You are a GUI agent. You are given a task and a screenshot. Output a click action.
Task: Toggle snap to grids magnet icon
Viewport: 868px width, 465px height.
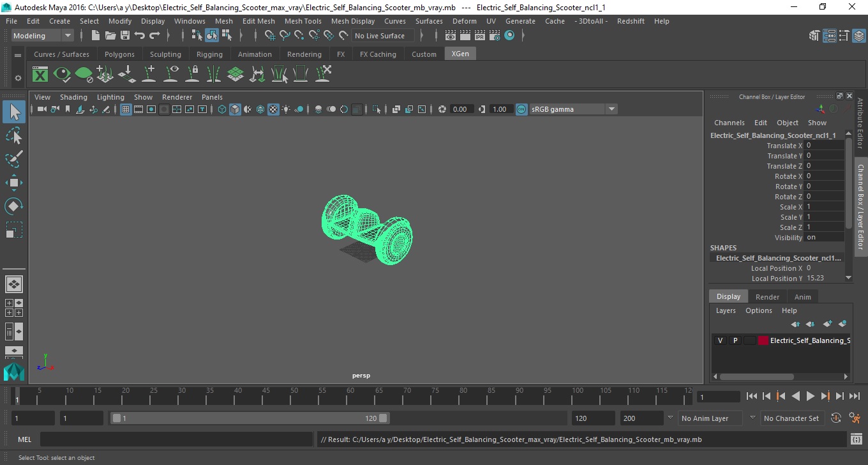pyautogui.click(x=269, y=36)
